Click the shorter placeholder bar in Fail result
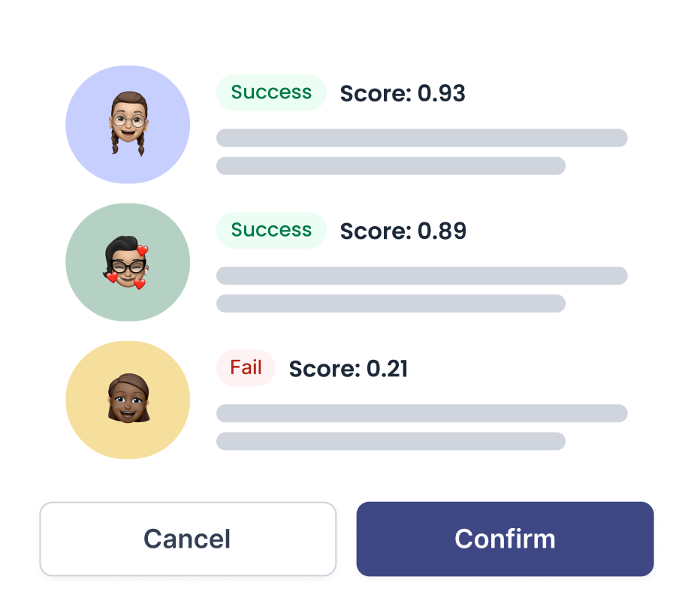 pos(391,441)
